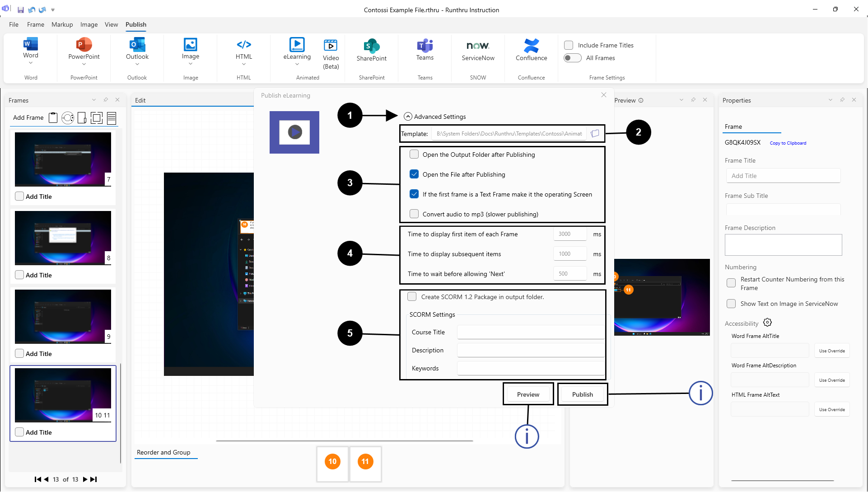Open the Markup menu tab

[62, 24]
